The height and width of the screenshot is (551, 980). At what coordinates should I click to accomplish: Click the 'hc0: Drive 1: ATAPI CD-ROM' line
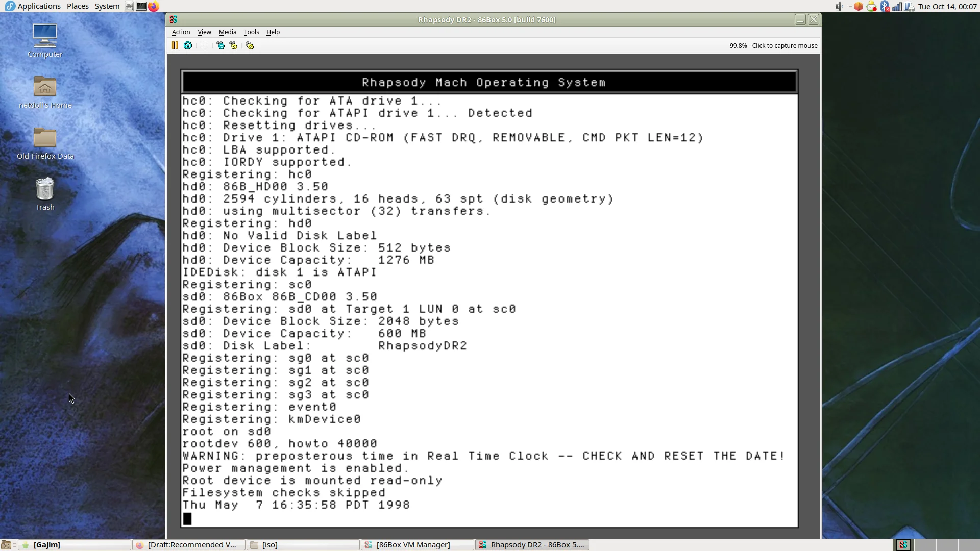coord(443,138)
